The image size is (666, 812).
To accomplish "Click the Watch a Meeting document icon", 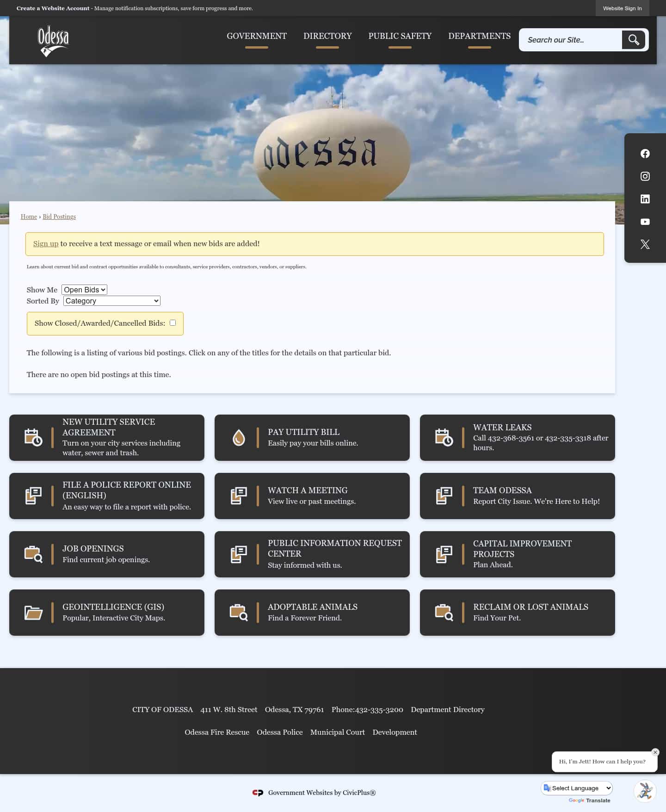I will [239, 496].
